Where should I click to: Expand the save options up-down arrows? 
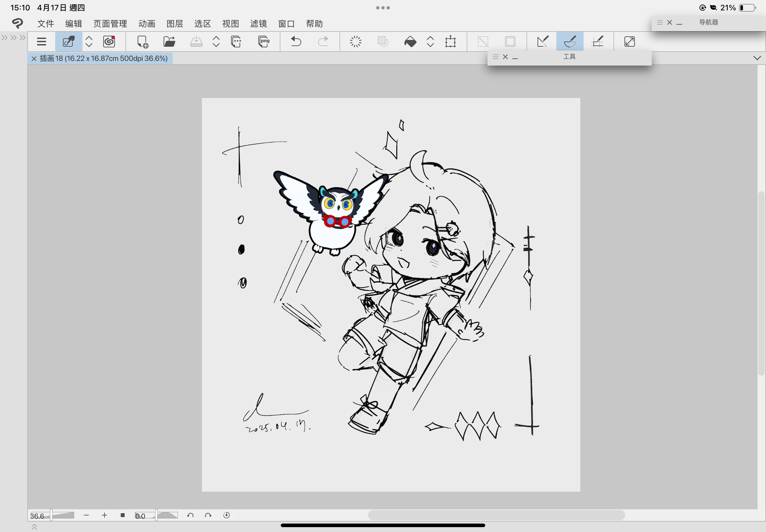216,42
